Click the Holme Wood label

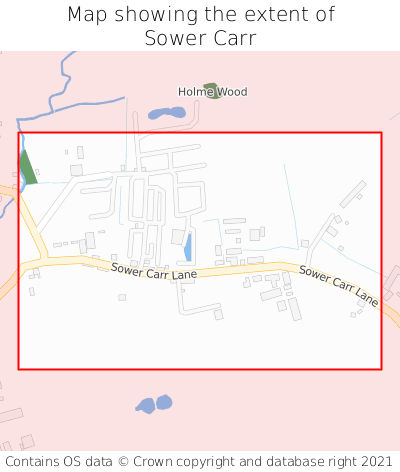[x=213, y=92]
